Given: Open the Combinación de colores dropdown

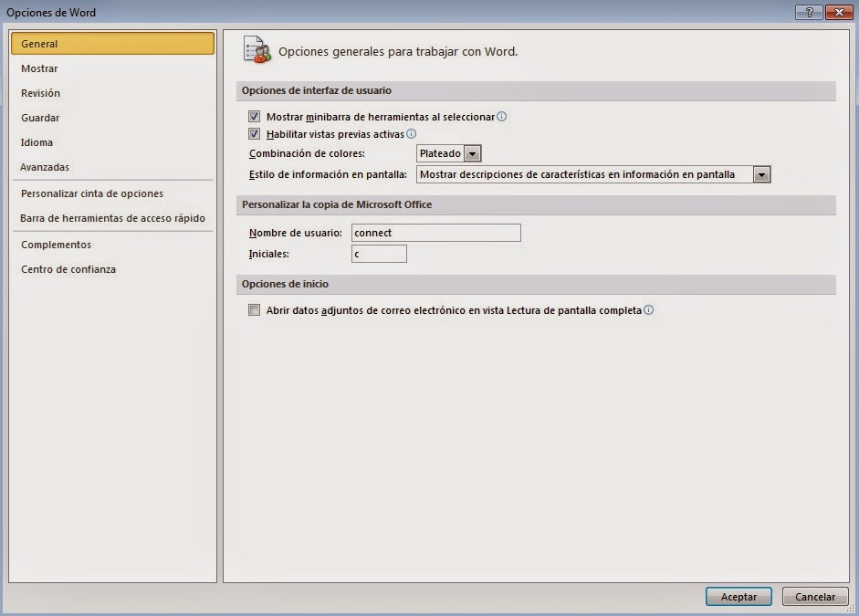Looking at the screenshot, I should pyautogui.click(x=472, y=153).
